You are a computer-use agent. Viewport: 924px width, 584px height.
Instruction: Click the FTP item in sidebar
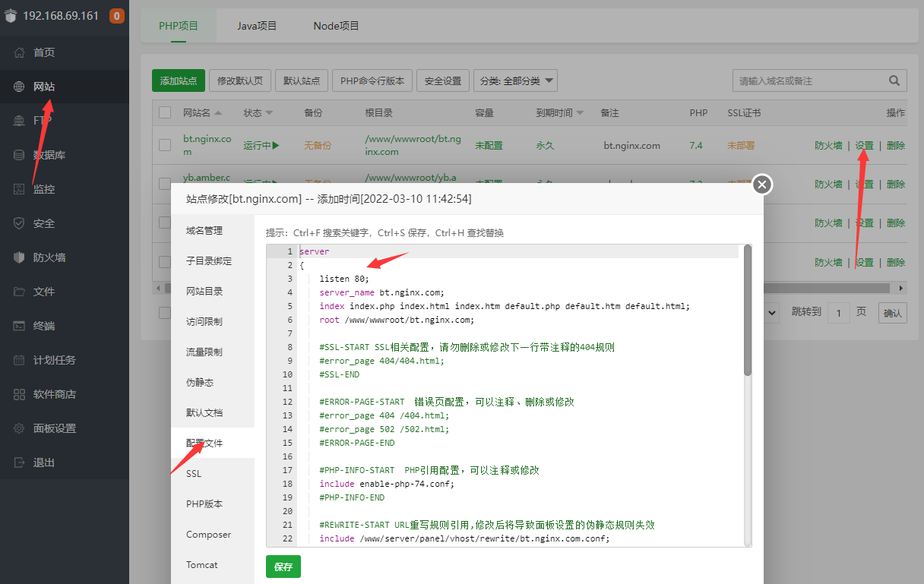pos(65,121)
